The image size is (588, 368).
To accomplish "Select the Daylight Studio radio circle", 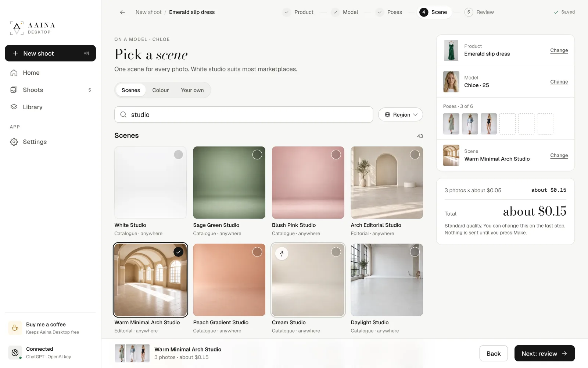I will pyautogui.click(x=415, y=252).
